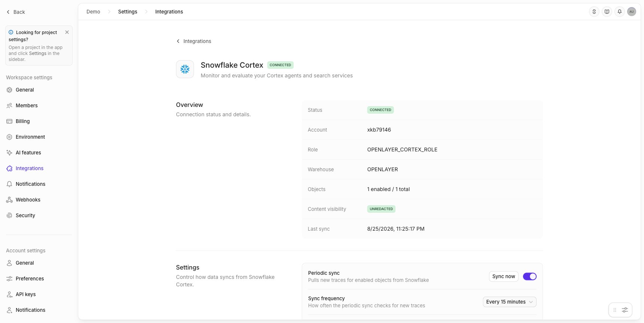Image resolution: width=644 pixels, height=323 pixels.
Task: Select account value xkb79146
Action: (379, 130)
